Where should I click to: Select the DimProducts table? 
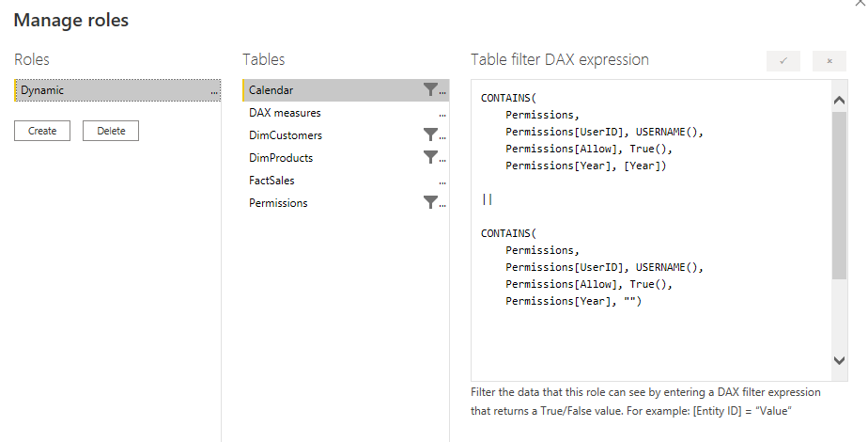tap(346, 158)
